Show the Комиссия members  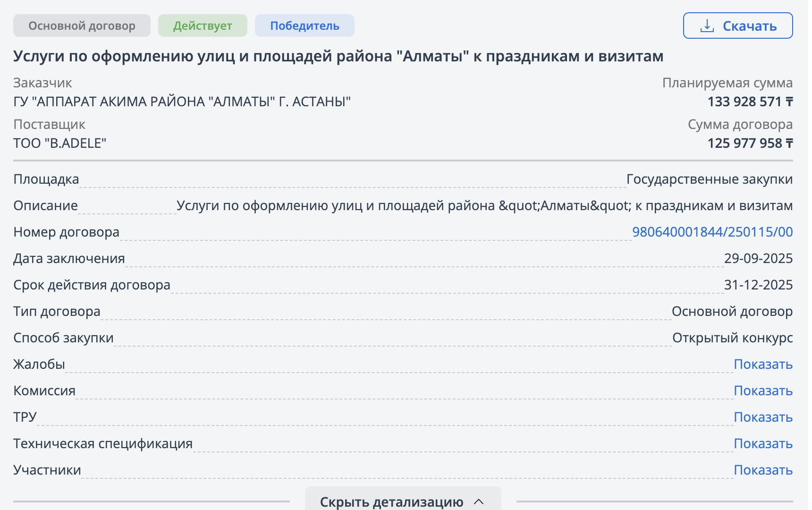(x=763, y=391)
